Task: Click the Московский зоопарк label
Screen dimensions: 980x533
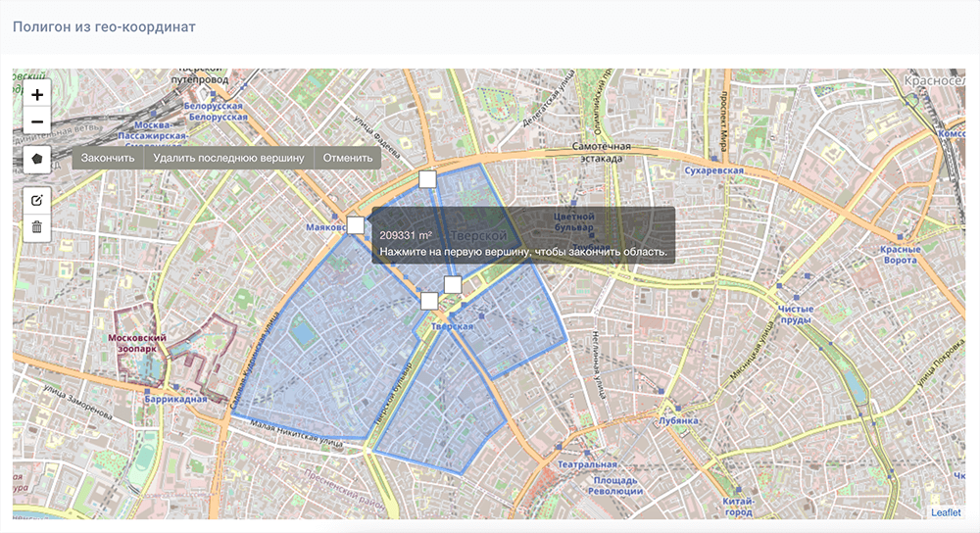Action: (x=137, y=343)
